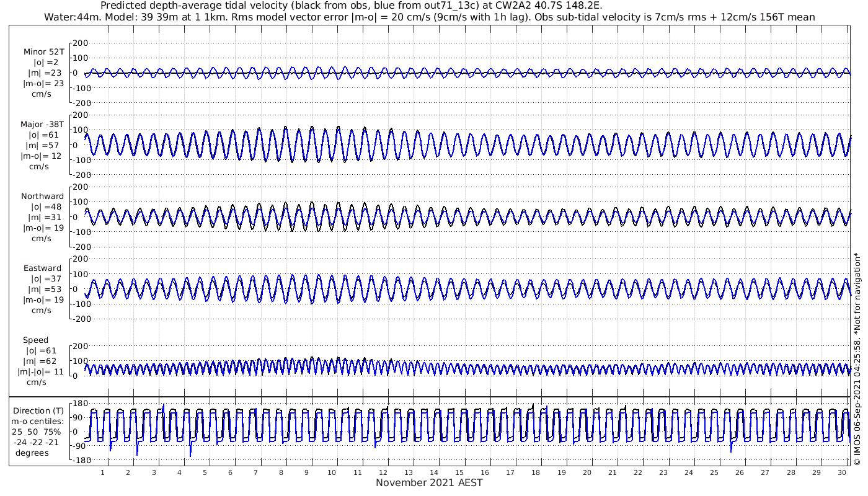Click the 'November 2021 AEST' axis label
The height and width of the screenshot is (496, 868).
coord(429,482)
